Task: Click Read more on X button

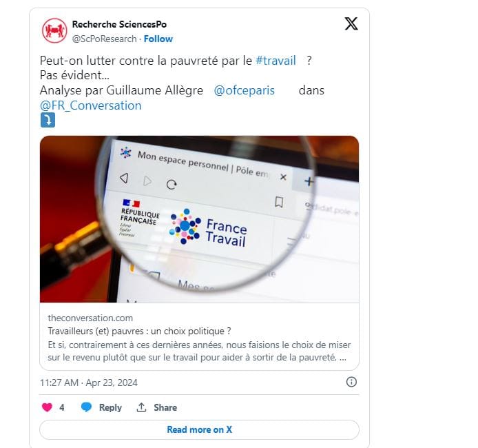Action: click(199, 429)
